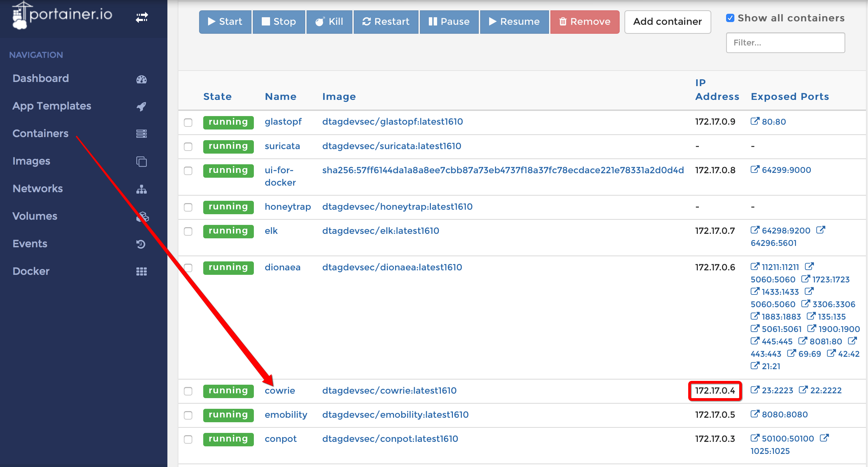Open port 1883:1883 external link icon
The height and width of the screenshot is (467, 868).
(755, 316)
